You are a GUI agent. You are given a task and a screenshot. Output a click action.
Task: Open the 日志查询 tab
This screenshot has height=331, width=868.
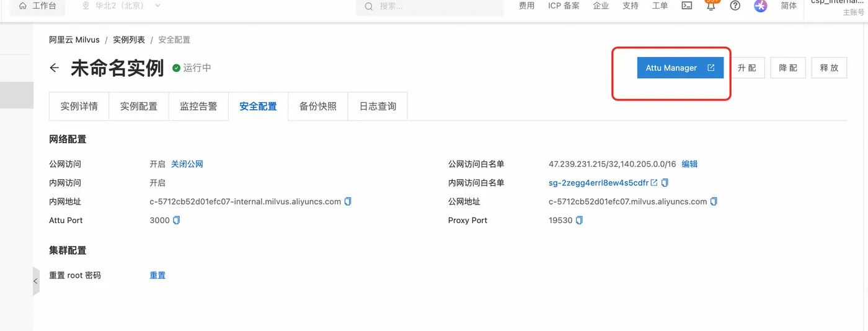pos(378,106)
